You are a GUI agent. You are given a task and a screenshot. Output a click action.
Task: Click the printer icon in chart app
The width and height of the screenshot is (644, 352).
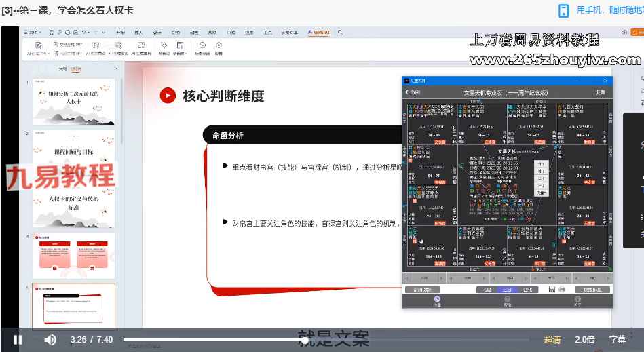pos(562,290)
